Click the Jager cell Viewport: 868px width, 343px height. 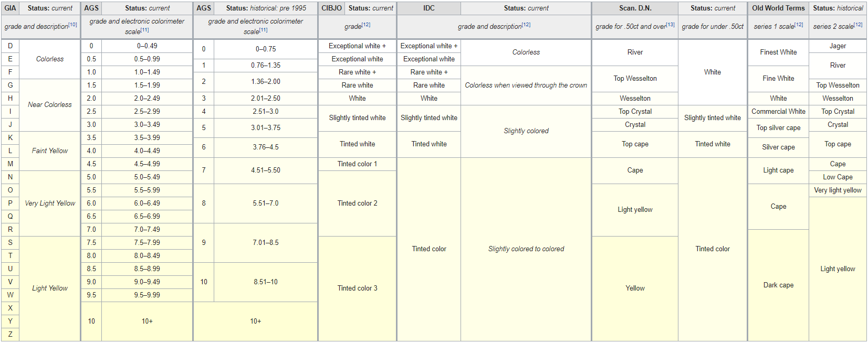tap(838, 46)
